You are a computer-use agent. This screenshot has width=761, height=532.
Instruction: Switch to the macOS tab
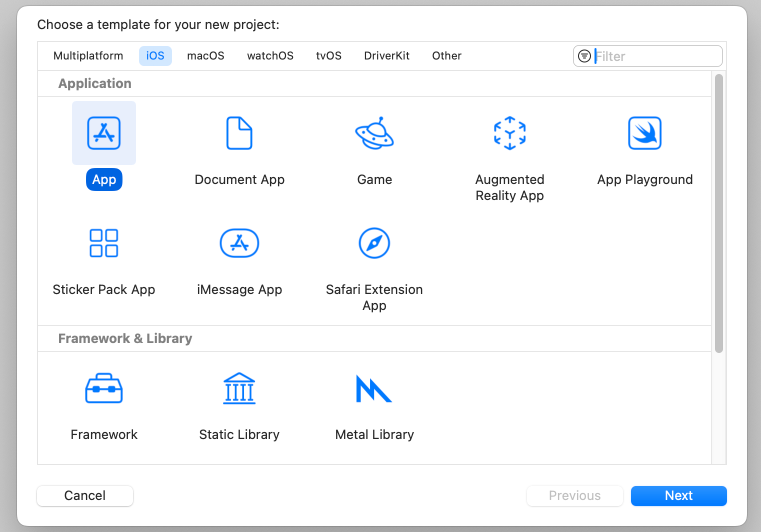(x=205, y=55)
